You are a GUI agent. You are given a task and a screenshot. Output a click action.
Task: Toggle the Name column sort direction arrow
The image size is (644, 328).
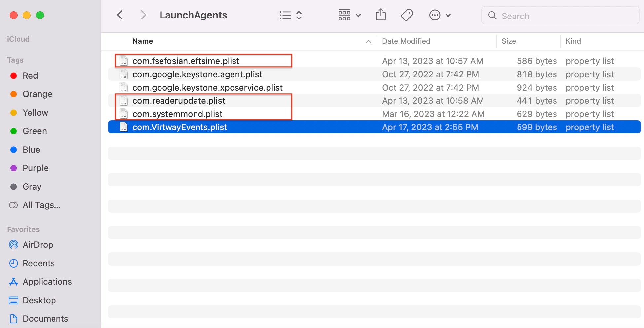click(369, 42)
